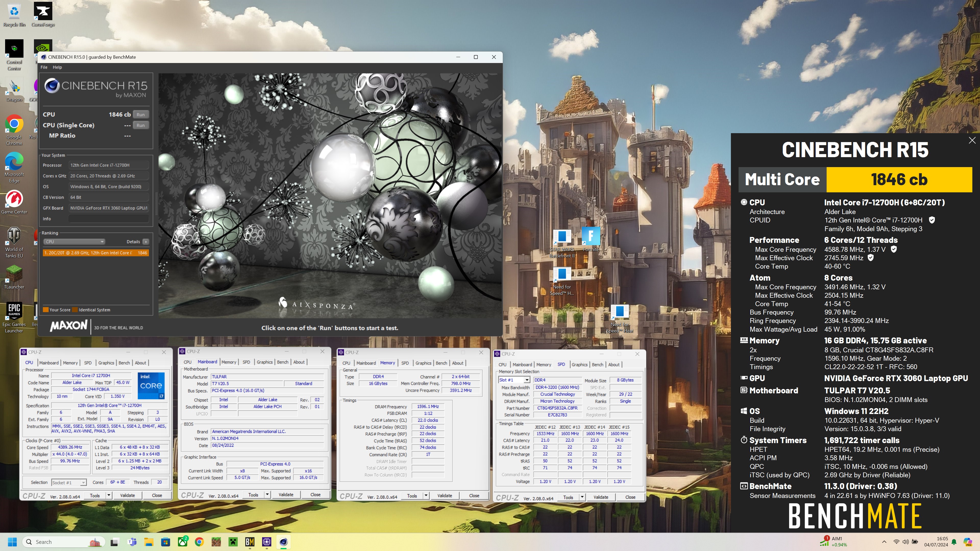Click Validate in CPU-Z CPU window
The image size is (980, 551).
coord(127,495)
